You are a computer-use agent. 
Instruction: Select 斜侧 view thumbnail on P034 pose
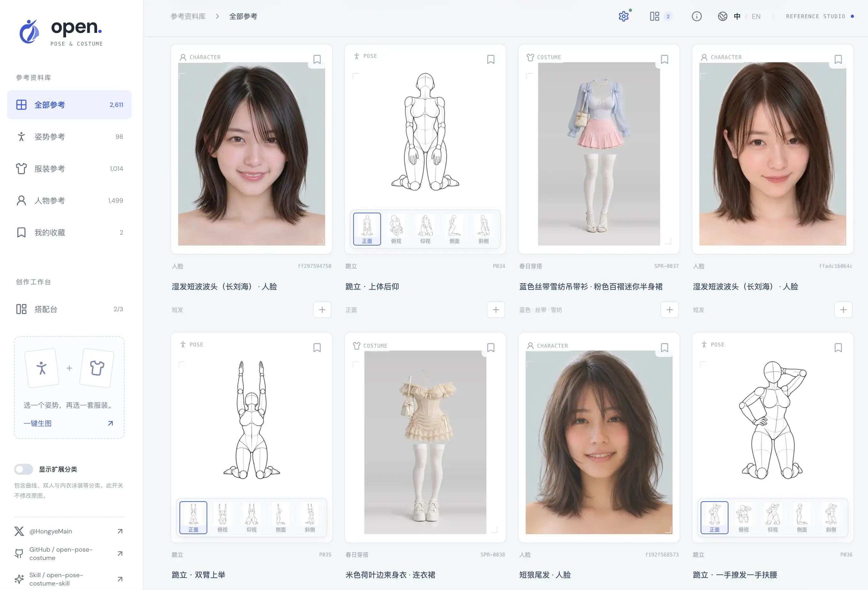pyautogui.click(x=483, y=229)
